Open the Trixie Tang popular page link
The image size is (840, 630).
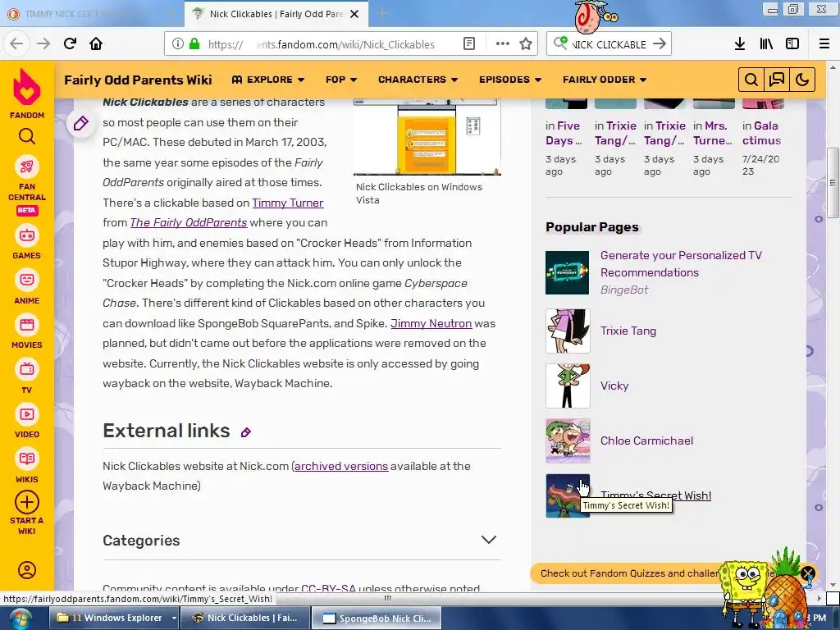pyautogui.click(x=628, y=331)
